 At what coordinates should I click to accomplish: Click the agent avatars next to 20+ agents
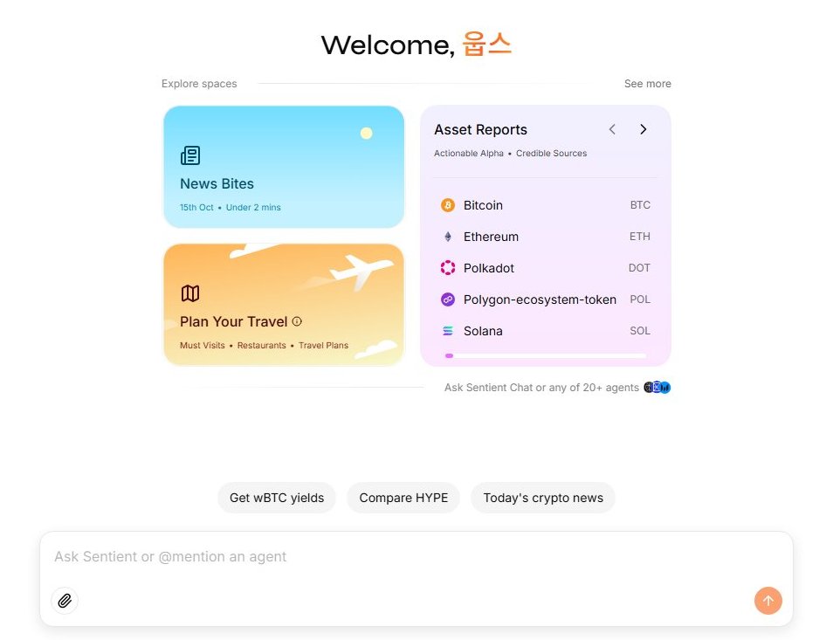coord(658,387)
